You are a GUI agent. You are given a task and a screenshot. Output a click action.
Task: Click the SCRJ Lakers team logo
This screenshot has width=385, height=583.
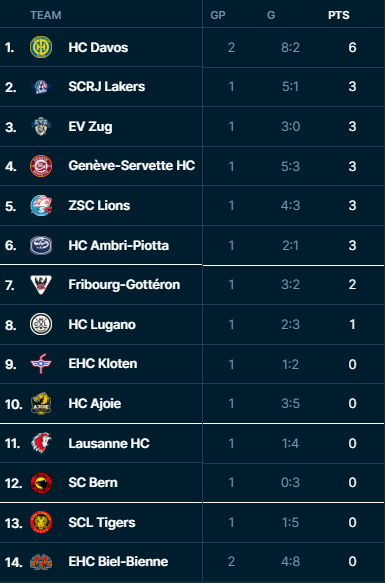point(41,87)
